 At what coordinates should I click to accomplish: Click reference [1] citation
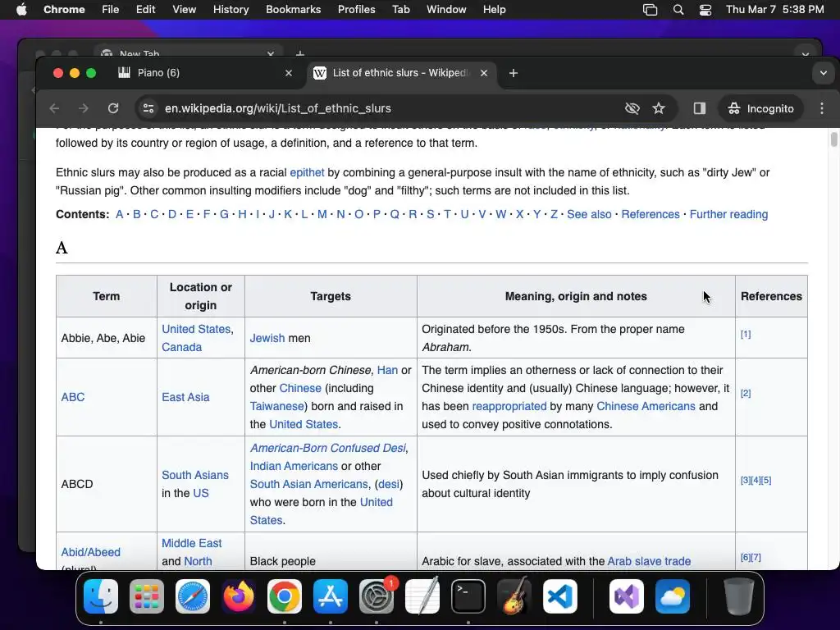coord(745,334)
